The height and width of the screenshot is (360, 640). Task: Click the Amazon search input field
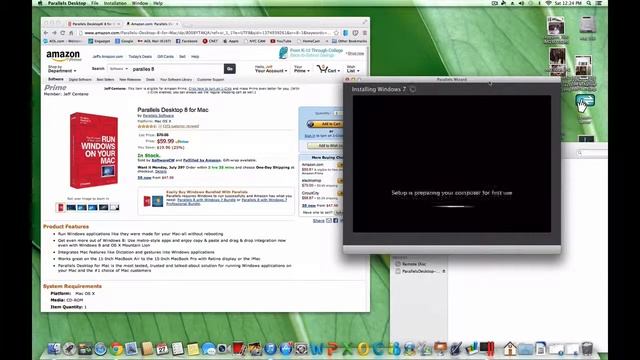176,69
